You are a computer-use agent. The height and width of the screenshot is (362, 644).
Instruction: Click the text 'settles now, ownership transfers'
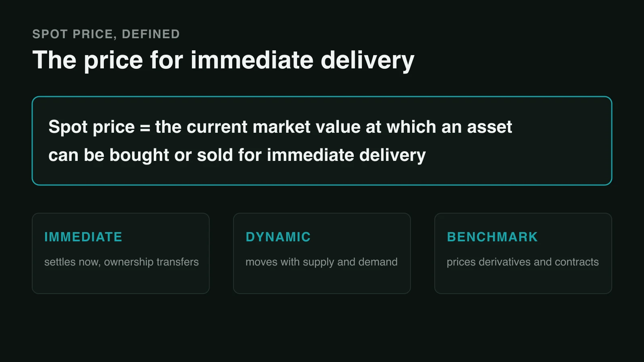tap(122, 262)
